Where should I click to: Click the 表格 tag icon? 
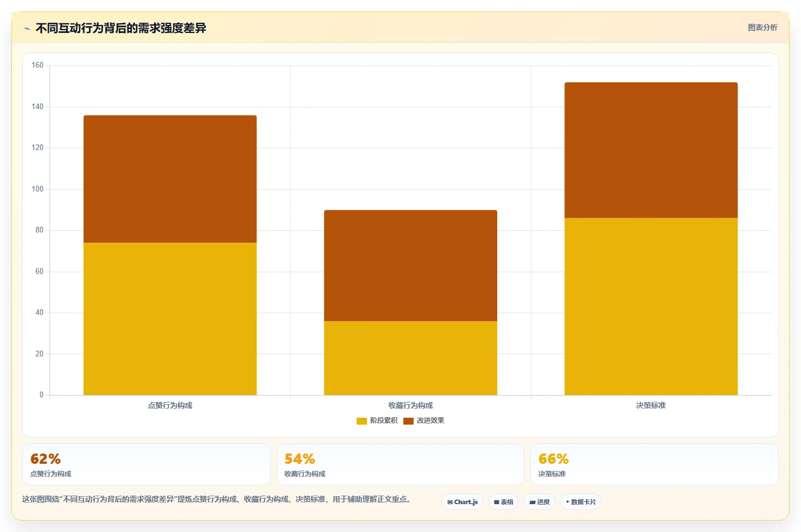497,502
